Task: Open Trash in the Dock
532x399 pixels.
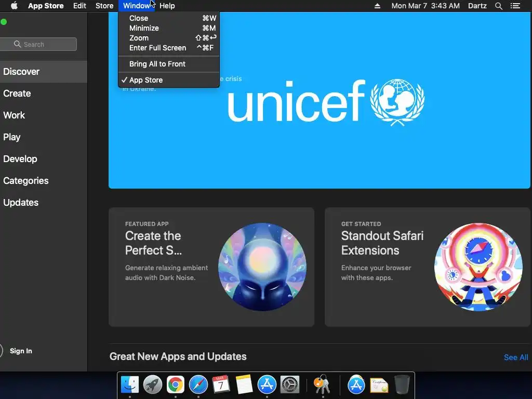Action: pos(402,384)
